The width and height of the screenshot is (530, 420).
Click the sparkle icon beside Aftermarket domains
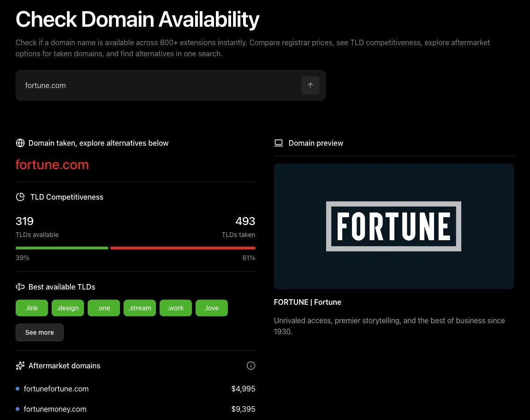(x=20, y=366)
